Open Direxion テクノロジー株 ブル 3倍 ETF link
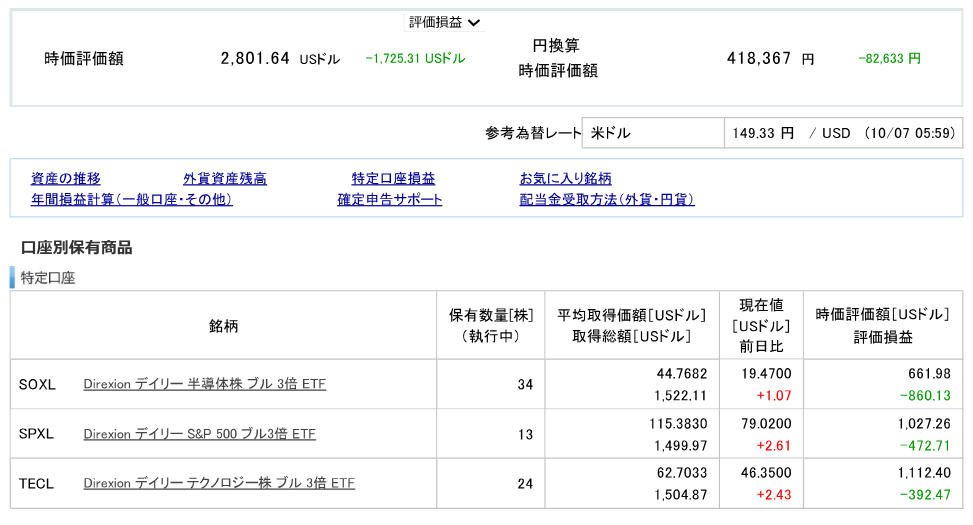 point(219,483)
